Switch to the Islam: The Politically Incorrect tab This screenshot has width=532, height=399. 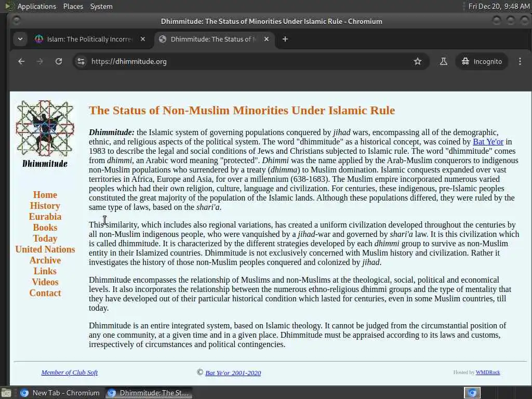[89, 39]
